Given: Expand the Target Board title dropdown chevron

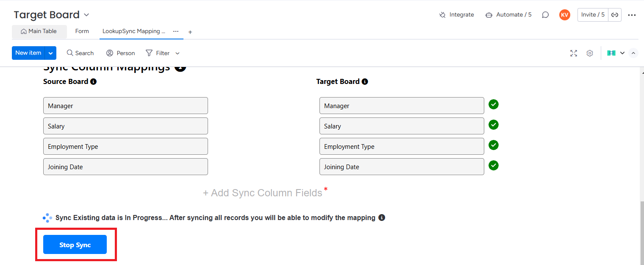Looking at the screenshot, I should tap(86, 15).
